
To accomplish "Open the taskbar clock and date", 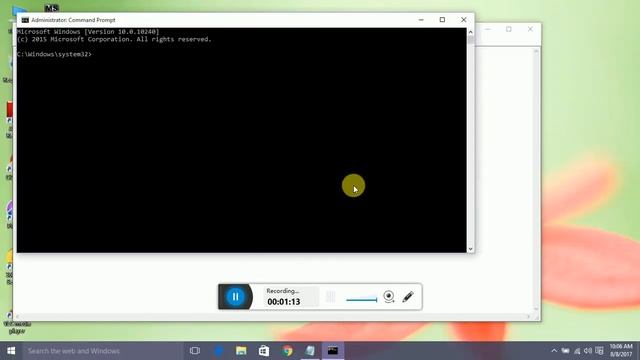I will pyautogui.click(x=621, y=351).
